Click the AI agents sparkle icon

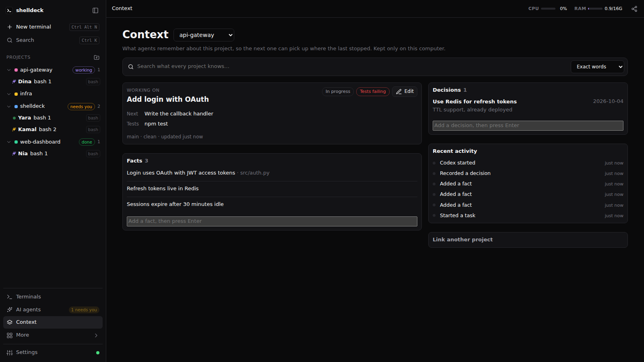click(x=10, y=310)
